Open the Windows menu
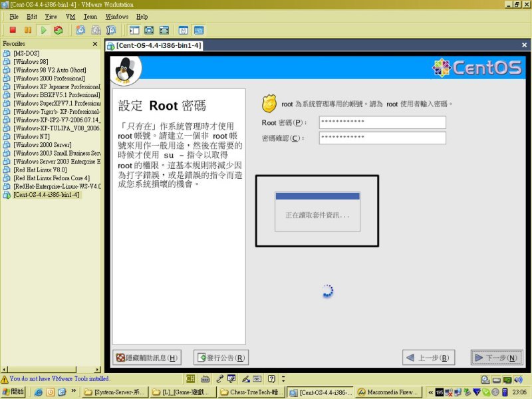 point(117,17)
